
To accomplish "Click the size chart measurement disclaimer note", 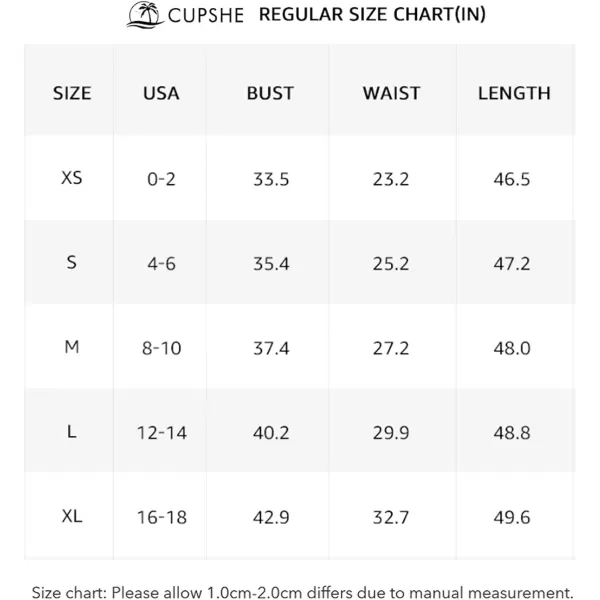I will [302, 592].
